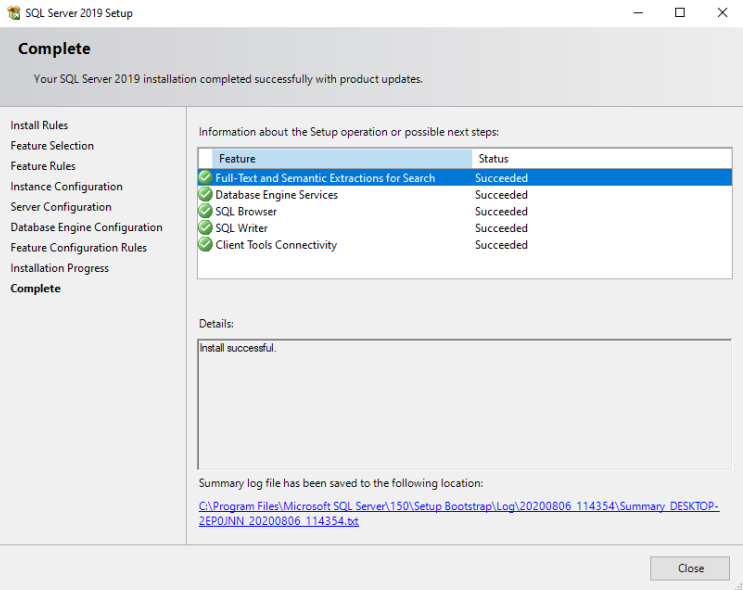Click the Feature Configuration Rules step
743x590 pixels.
pos(79,247)
